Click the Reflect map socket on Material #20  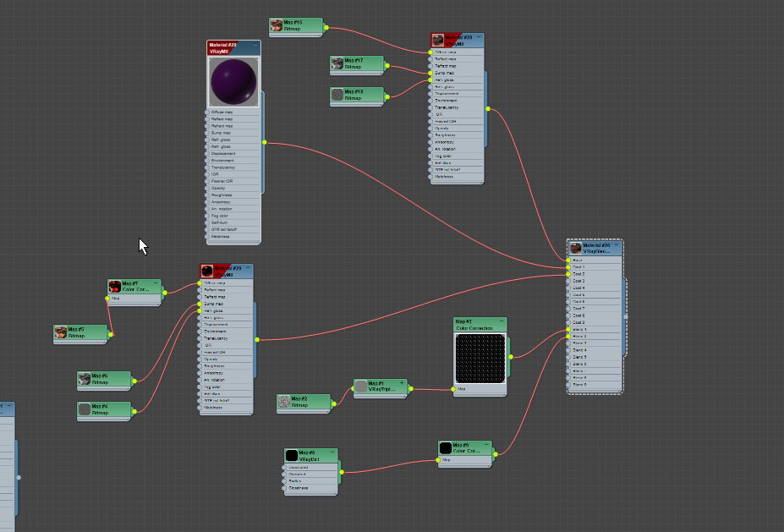207,119
